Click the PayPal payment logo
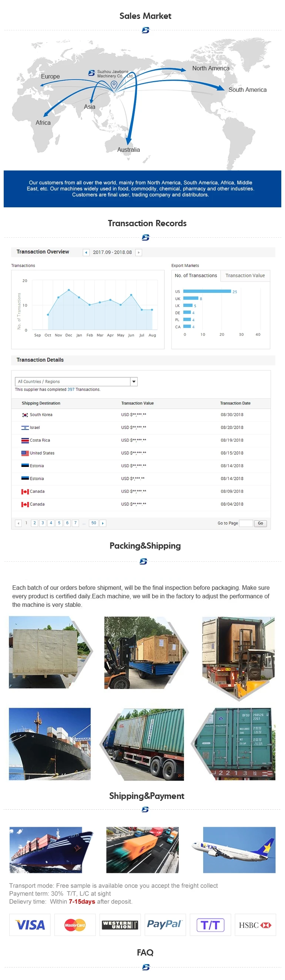The width and height of the screenshot is (285, 980). click(x=165, y=924)
